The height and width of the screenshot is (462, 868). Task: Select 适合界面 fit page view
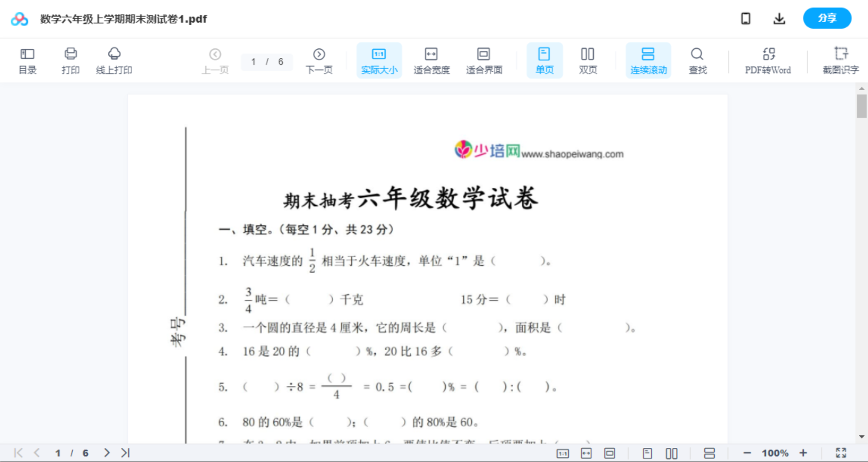click(x=484, y=61)
